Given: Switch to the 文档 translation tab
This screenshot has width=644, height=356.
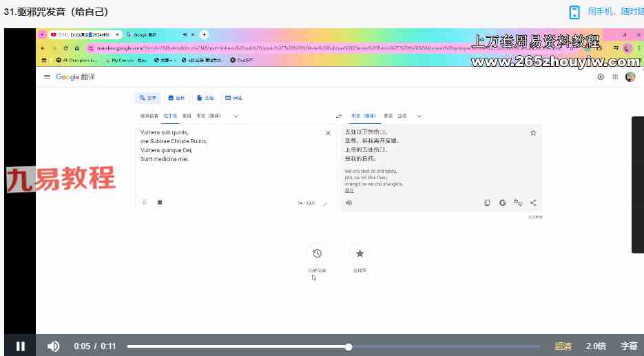Looking at the screenshot, I should click(x=205, y=98).
